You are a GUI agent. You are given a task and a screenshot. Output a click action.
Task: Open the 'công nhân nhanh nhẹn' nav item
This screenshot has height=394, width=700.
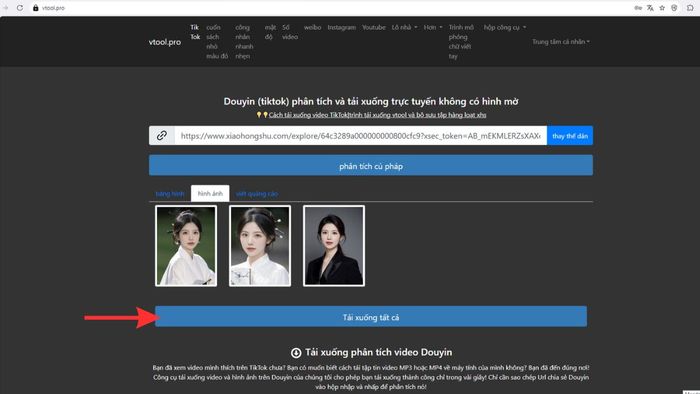(244, 41)
